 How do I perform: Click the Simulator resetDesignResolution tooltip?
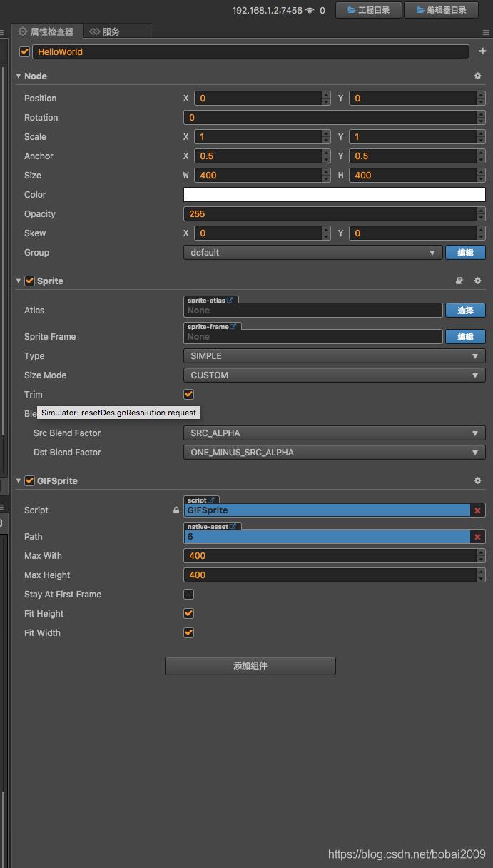coord(119,413)
